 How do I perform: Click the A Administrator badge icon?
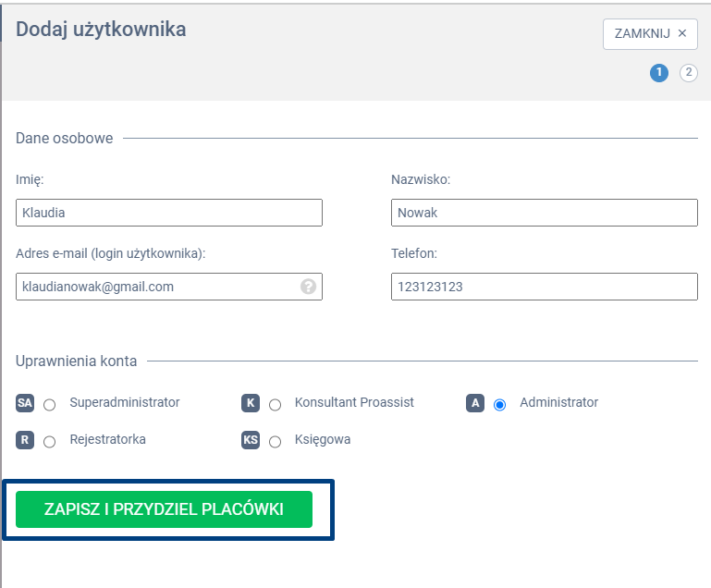475,403
